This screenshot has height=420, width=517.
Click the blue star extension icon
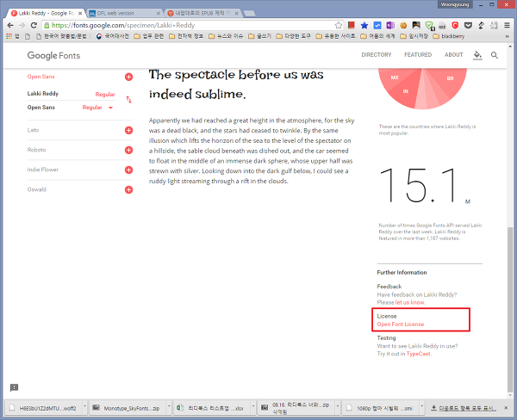coord(364,25)
